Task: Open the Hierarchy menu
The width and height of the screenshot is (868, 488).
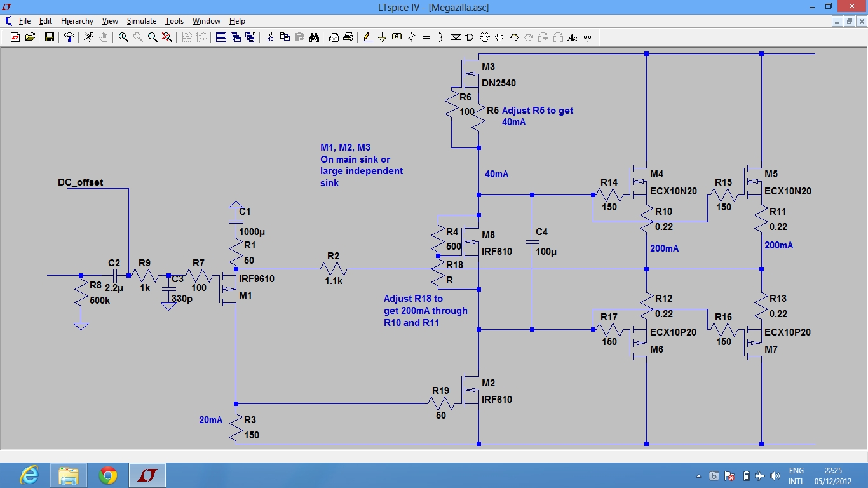Action: click(77, 21)
